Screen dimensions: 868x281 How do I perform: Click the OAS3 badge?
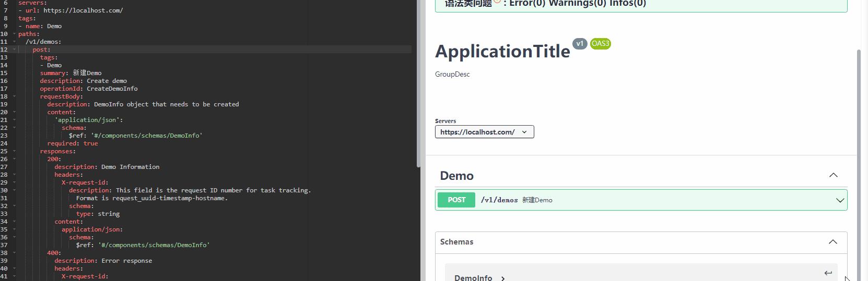coord(600,44)
